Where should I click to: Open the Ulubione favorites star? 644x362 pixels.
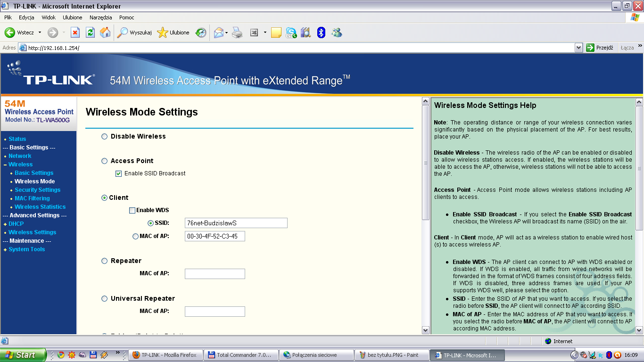(173, 33)
